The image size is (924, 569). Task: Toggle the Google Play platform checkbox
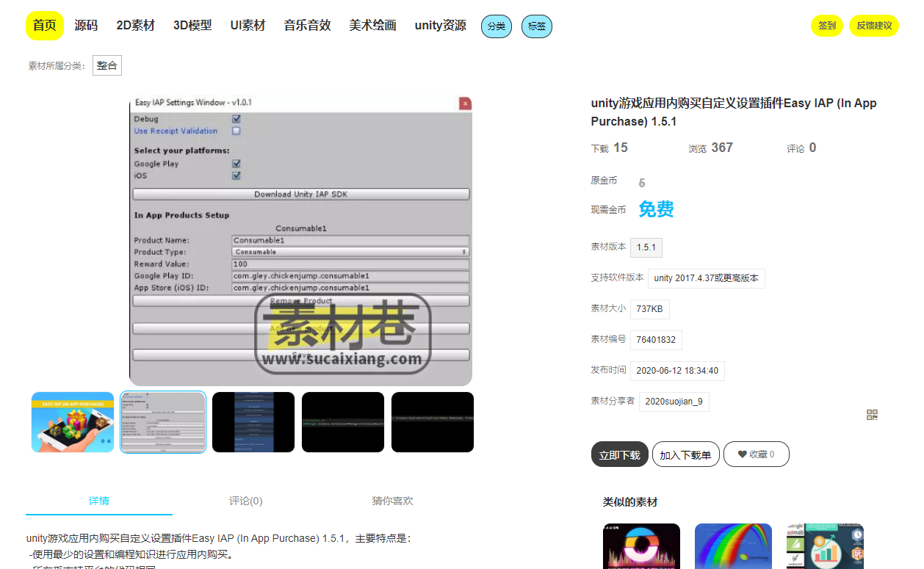(x=237, y=164)
